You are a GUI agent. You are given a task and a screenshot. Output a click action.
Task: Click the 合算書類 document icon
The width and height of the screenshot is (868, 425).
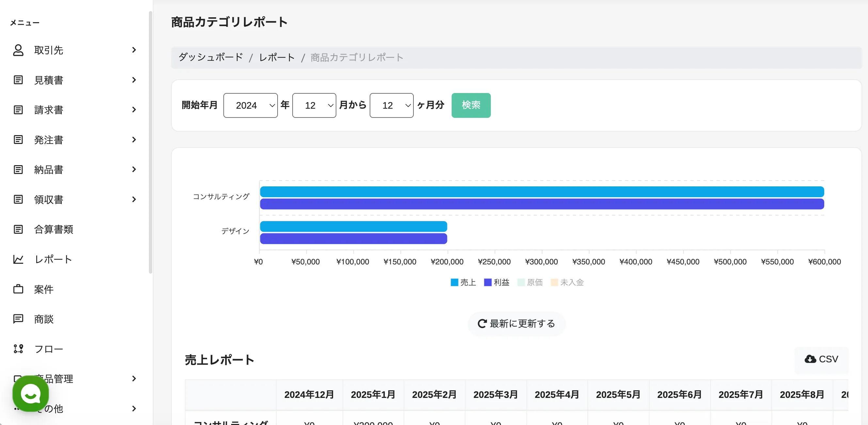point(18,229)
